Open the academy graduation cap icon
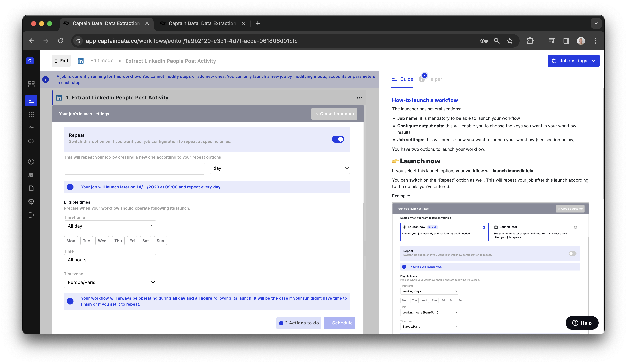 coord(31,175)
